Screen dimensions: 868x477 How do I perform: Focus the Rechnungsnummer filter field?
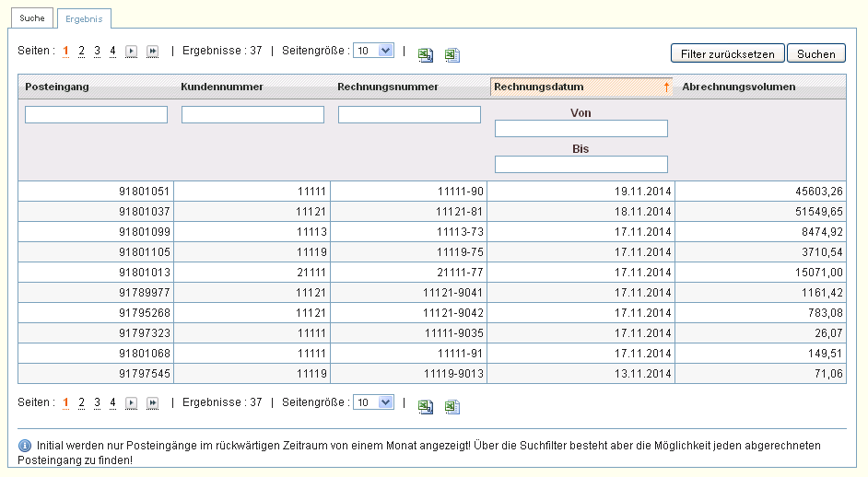(x=410, y=114)
